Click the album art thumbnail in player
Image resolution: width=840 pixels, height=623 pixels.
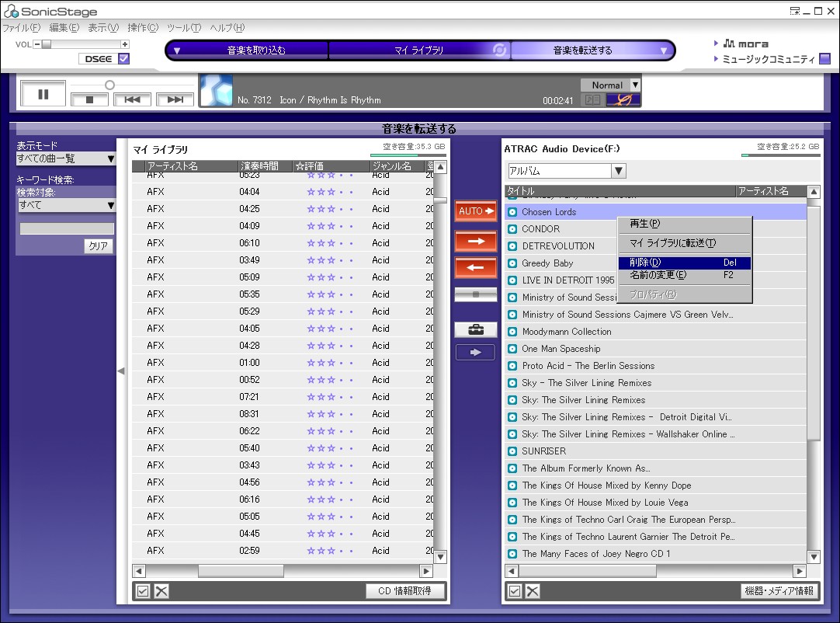216,90
